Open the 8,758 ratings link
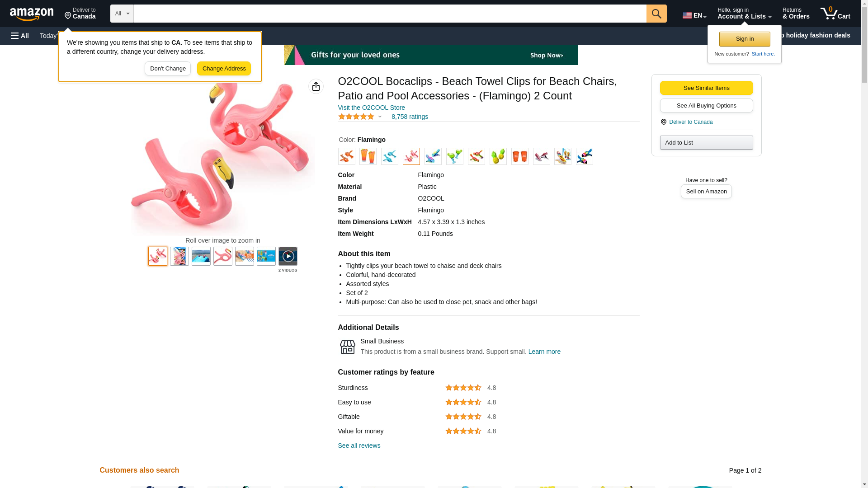Image resolution: width=868 pixels, height=488 pixels. click(x=410, y=117)
